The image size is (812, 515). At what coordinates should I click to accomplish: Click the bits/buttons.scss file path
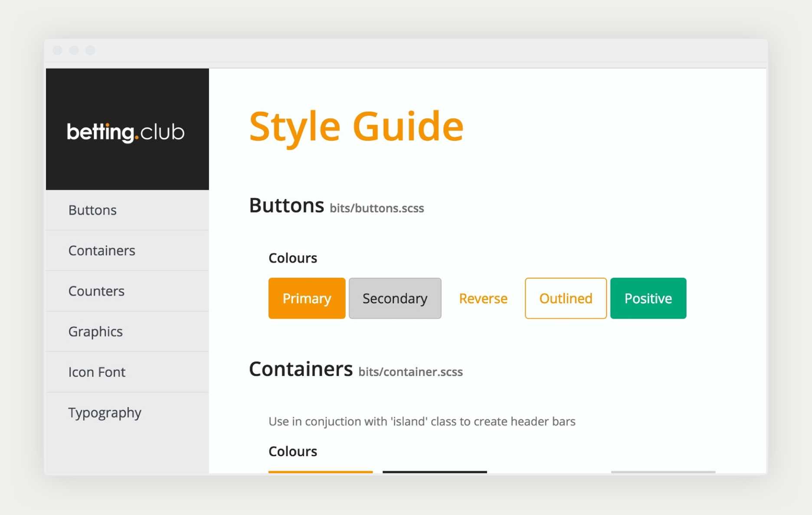[377, 209]
